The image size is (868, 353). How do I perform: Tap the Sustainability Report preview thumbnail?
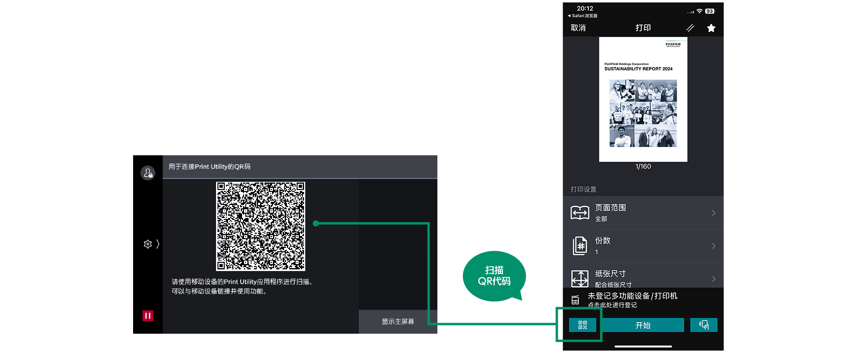click(643, 99)
